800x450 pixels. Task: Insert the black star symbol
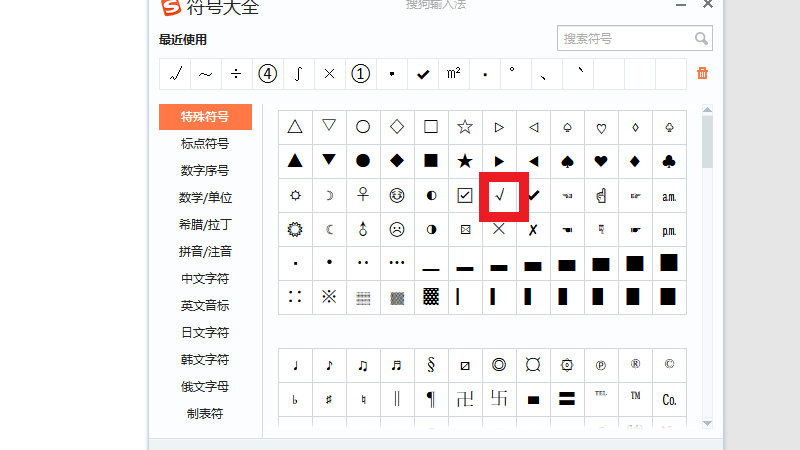click(465, 161)
